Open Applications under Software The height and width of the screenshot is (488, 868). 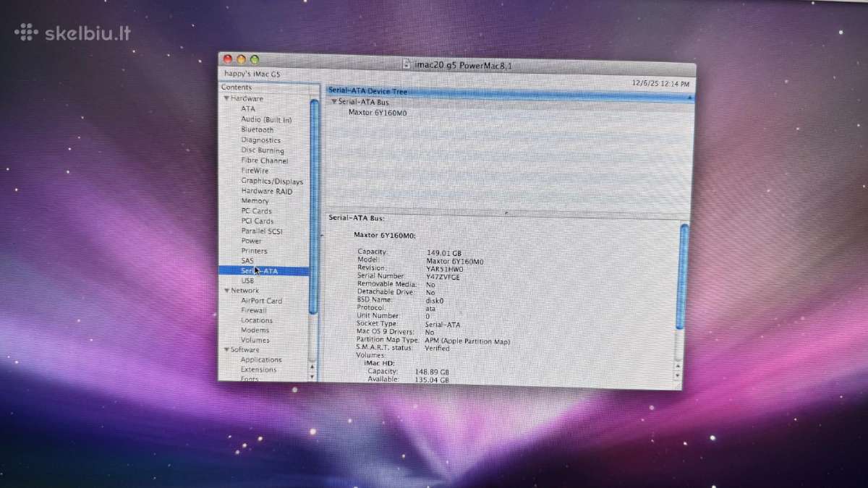261,360
